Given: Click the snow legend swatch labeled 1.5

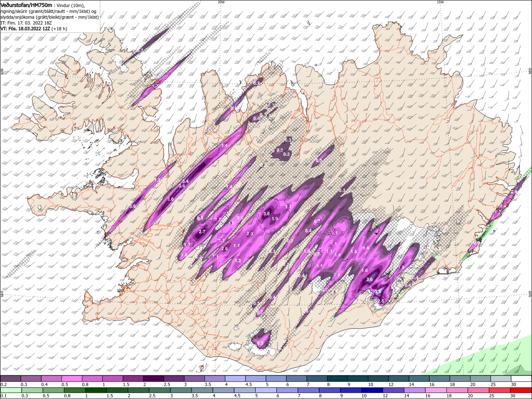Looking at the screenshot, I should (133, 379).
